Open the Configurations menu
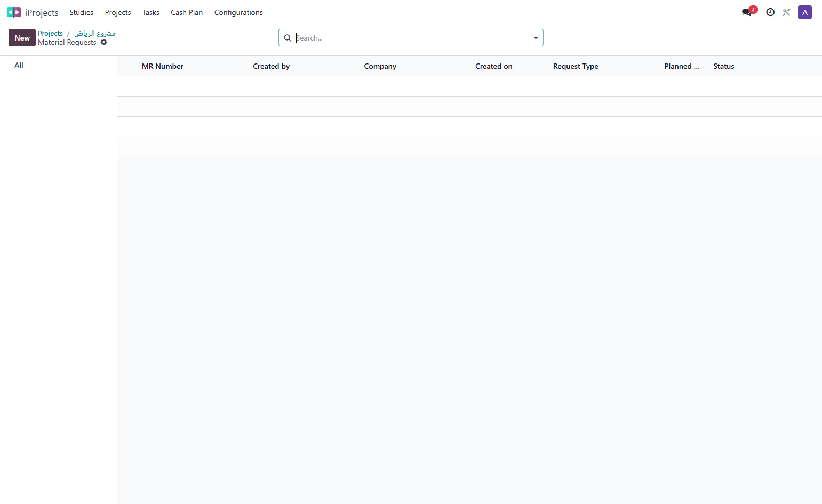The height and width of the screenshot is (504, 822). [x=238, y=12]
